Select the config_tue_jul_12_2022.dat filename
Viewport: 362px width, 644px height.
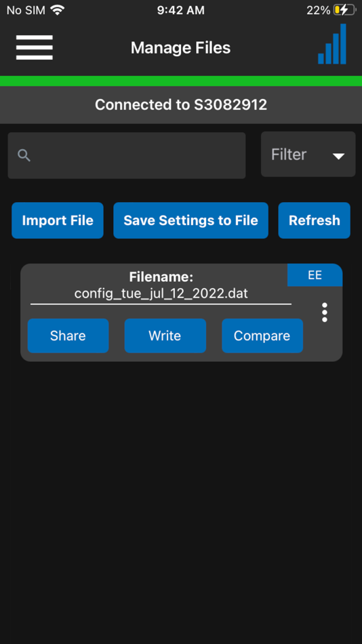[x=161, y=294]
